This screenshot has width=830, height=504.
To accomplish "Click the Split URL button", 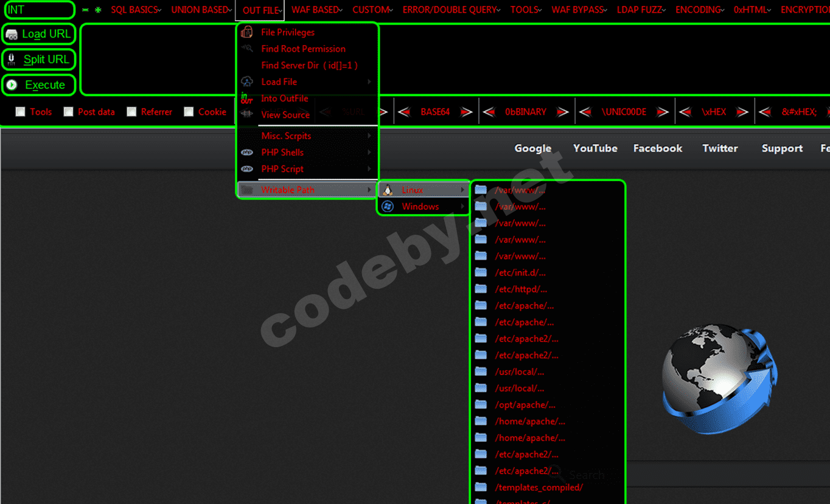I will coord(39,60).
